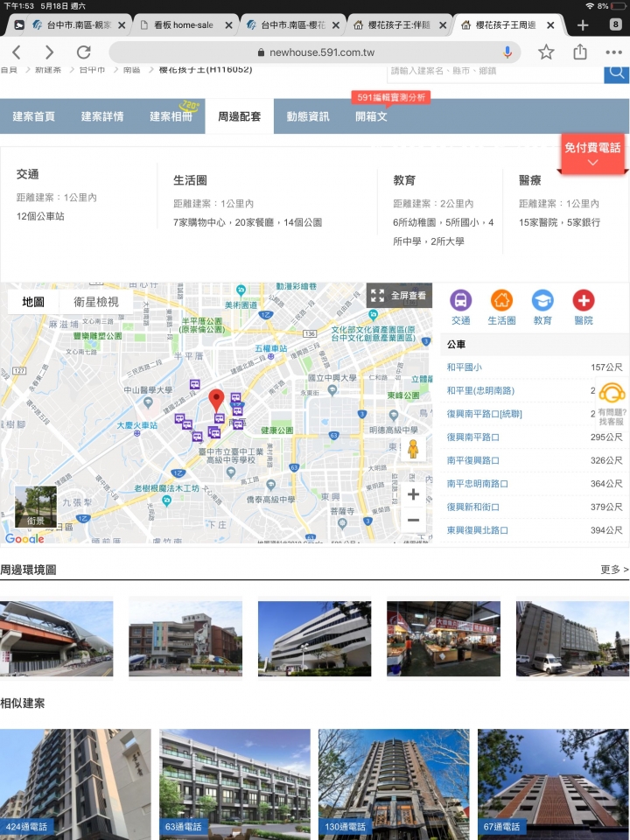Close the 櫻花孩子王:伴隨 tab

tap(443, 25)
